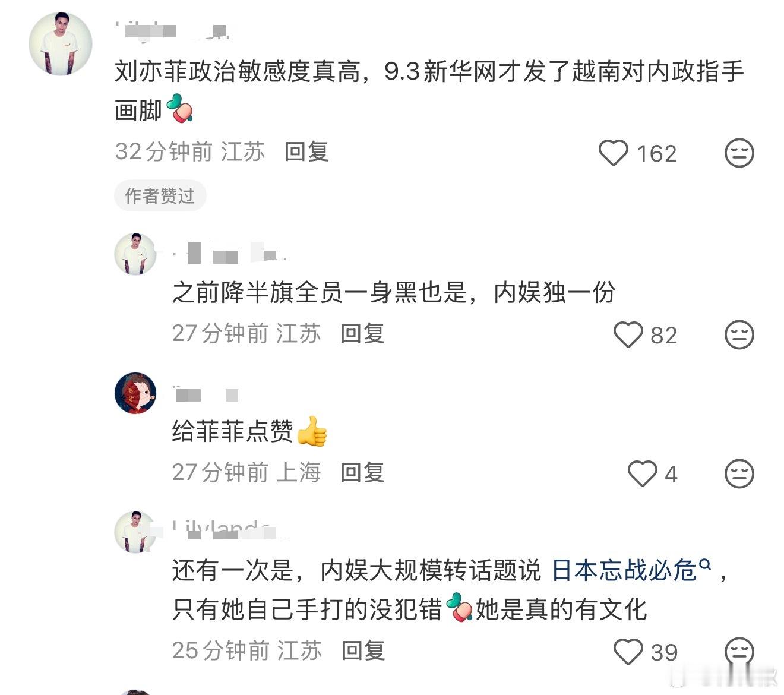Viewport: 784px width, 695px height.
Task: Reply to the 上海 user's comment
Action: [x=362, y=472]
